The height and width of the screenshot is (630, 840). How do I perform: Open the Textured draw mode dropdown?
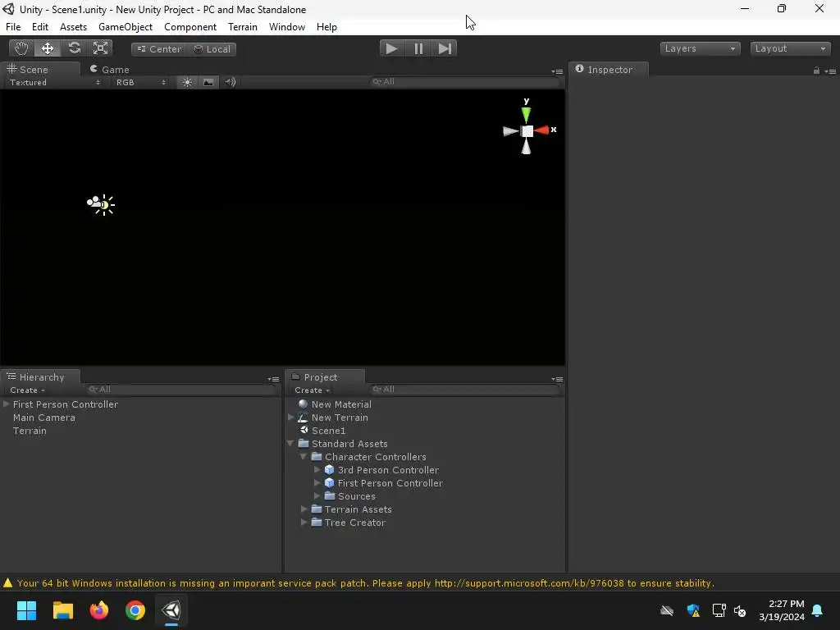pos(54,82)
